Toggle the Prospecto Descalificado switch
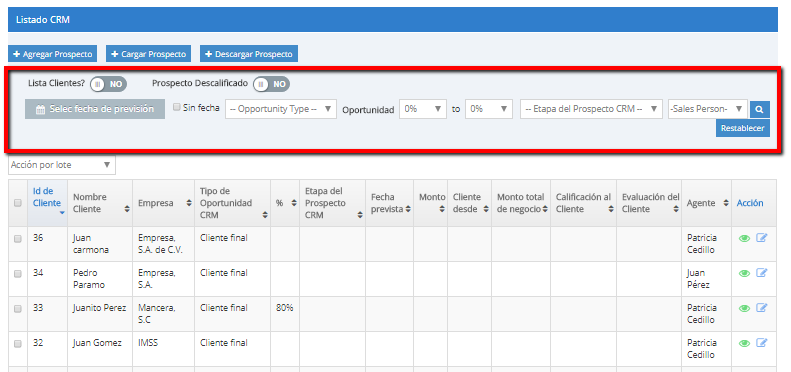 [x=271, y=84]
